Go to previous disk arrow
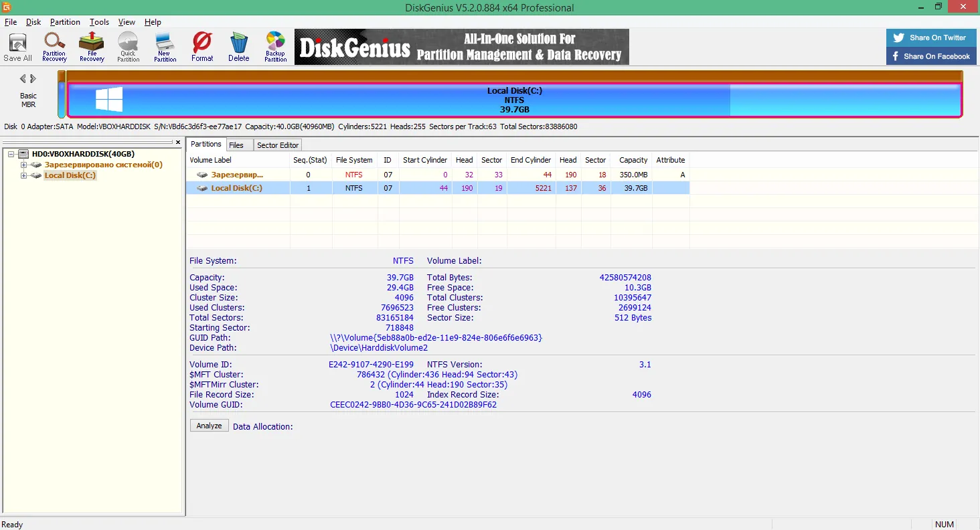This screenshot has height=530, width=980. coord(23,79)
